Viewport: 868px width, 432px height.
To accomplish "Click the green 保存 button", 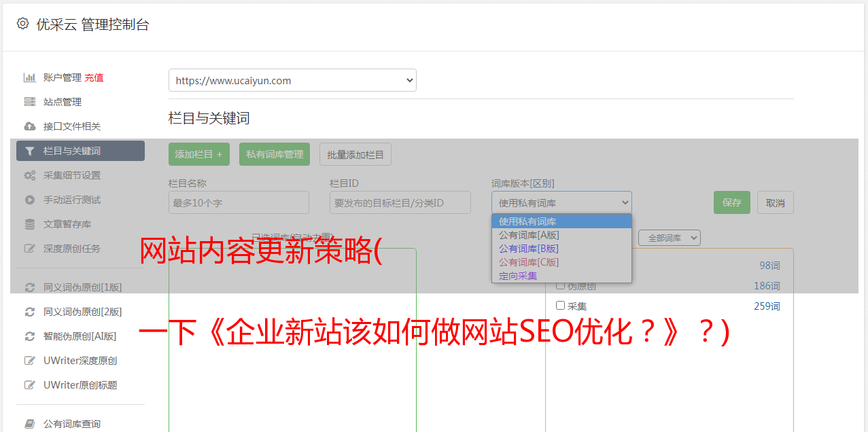I will [732, 202].
